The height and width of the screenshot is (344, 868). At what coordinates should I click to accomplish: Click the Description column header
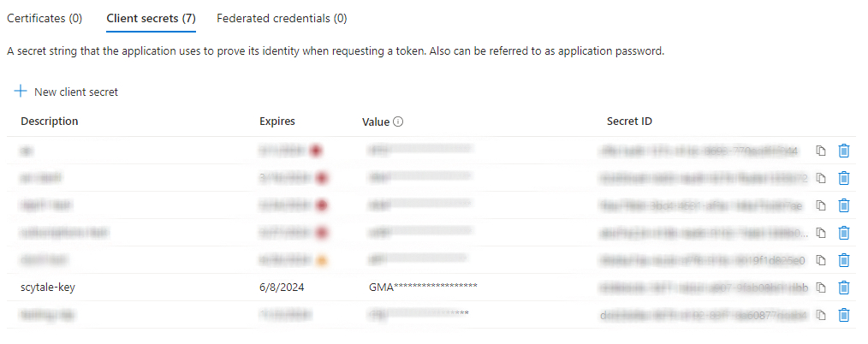point(50,122)
